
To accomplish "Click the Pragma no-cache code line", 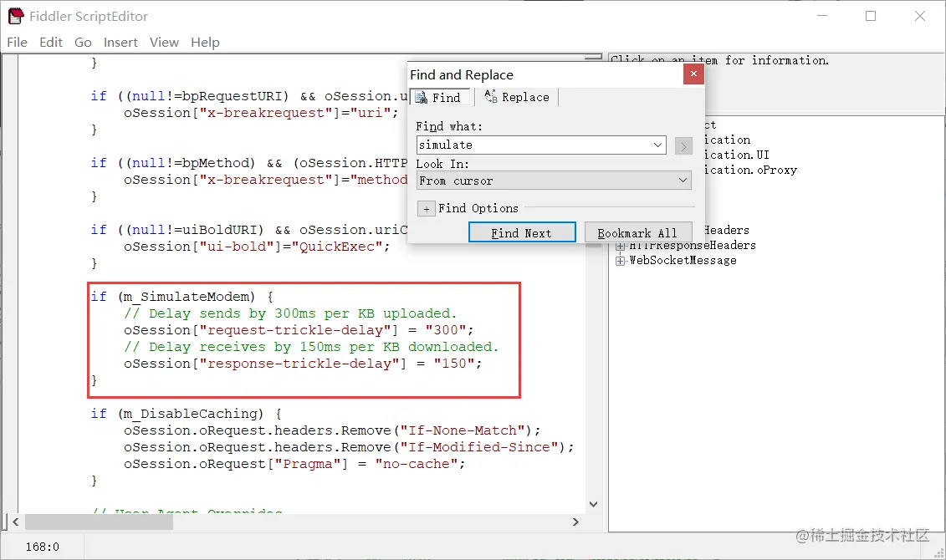I will pos(294,464).
